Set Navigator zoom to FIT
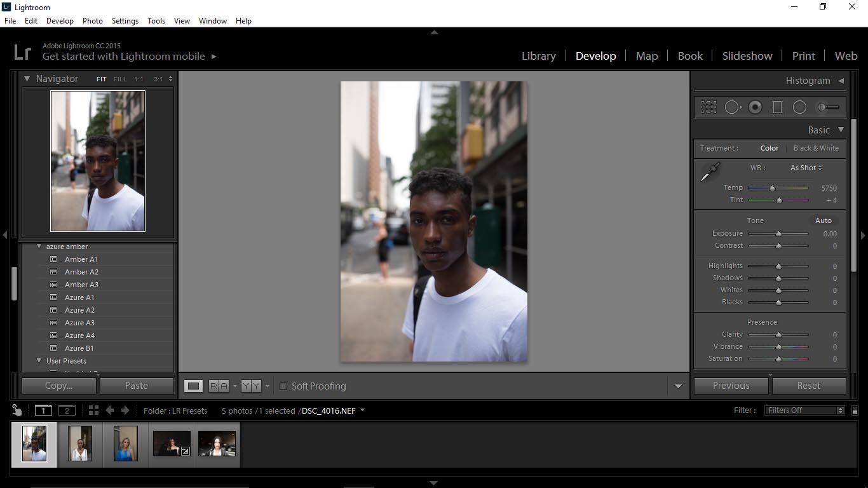This screenshot has height=488, width=868. point(102,79)
